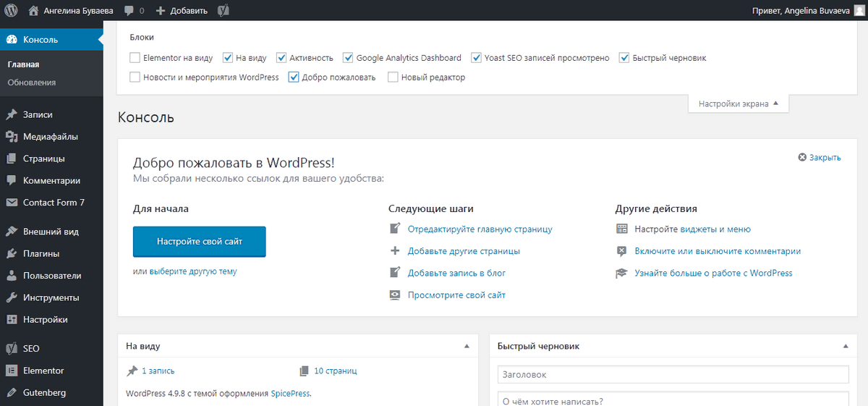Open Включите или выключите комментарии link
This screenshot has height=406, width=868.
(x=718, y=251)
